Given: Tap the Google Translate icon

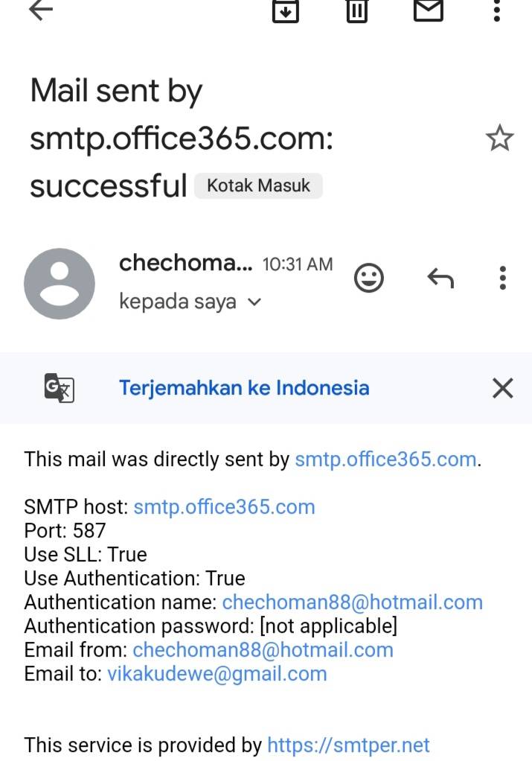Looking at the screenshot, I should [x=60, y=388].
